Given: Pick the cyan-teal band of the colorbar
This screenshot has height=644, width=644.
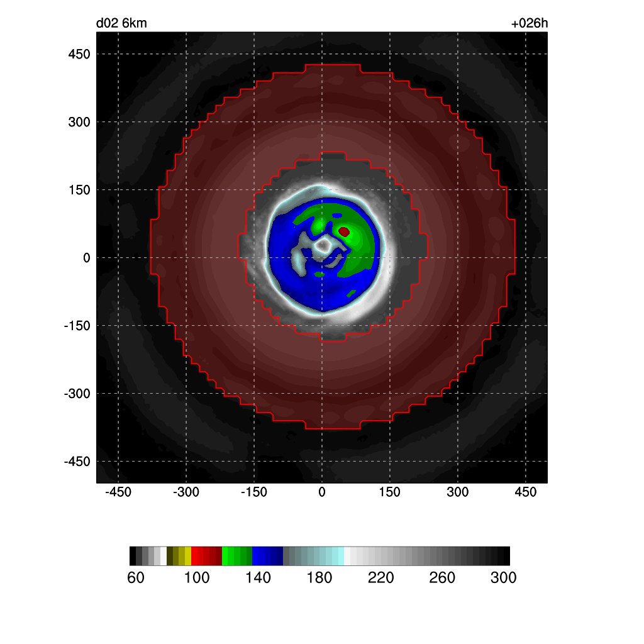Looking at the screenshot, I should click(313, 556).
